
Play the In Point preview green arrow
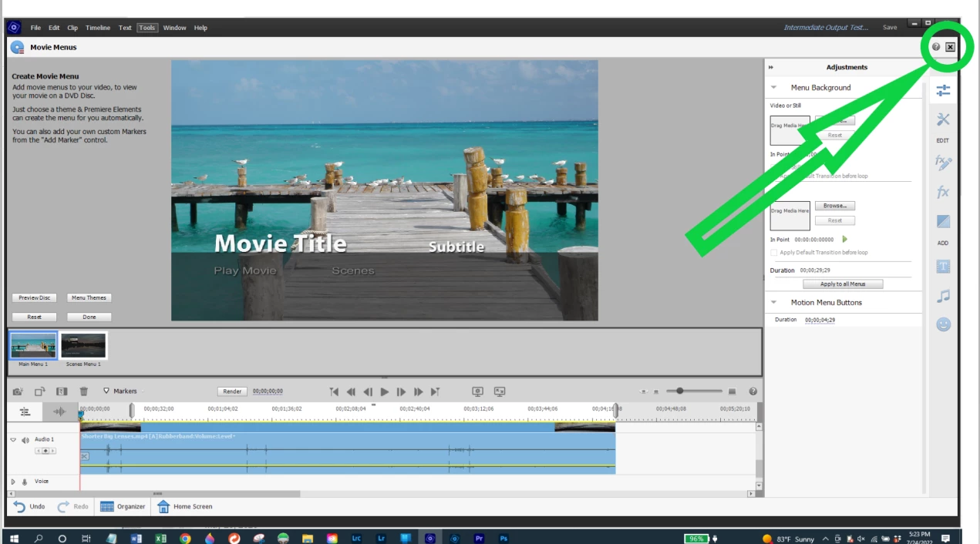(845, 240)
